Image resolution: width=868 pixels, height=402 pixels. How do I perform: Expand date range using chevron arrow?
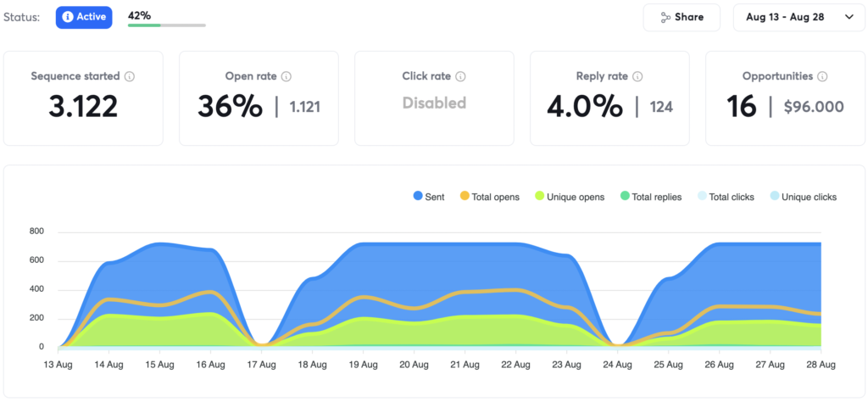(849, 17)
